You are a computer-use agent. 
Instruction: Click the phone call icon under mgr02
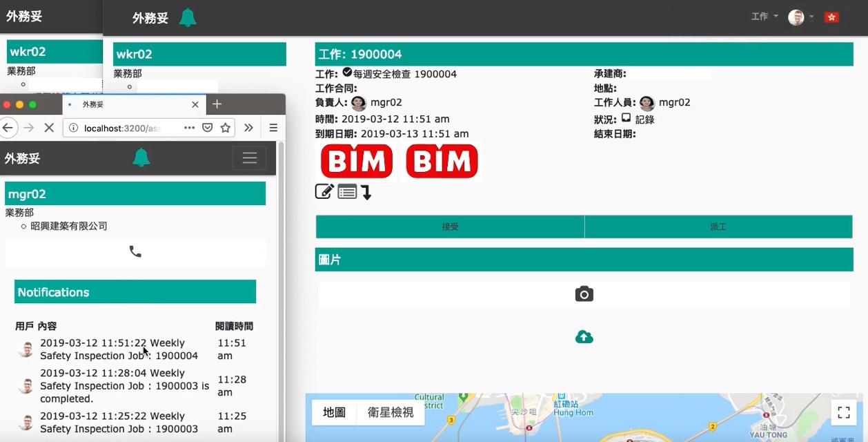click(135, 252)
